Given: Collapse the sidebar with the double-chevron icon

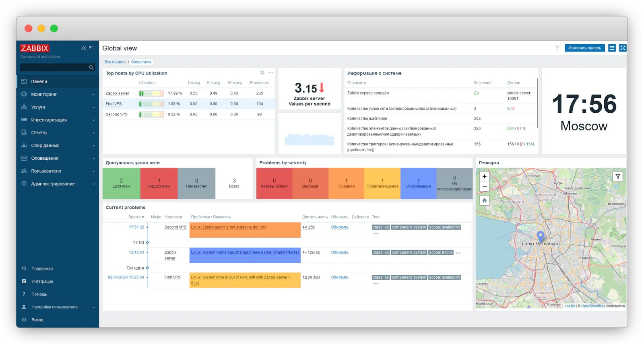Looking at the screenshot, I should tap(84, 48).
